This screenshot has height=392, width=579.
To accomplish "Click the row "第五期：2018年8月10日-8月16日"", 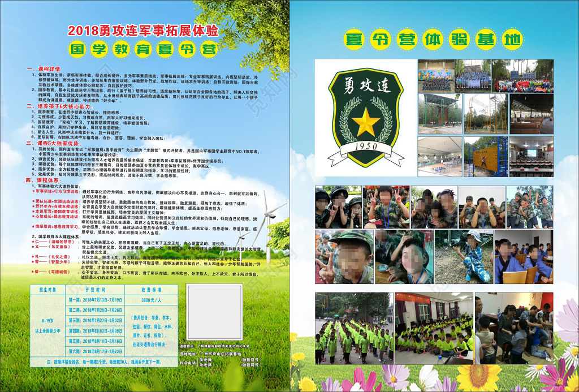I will pos(95,341).
